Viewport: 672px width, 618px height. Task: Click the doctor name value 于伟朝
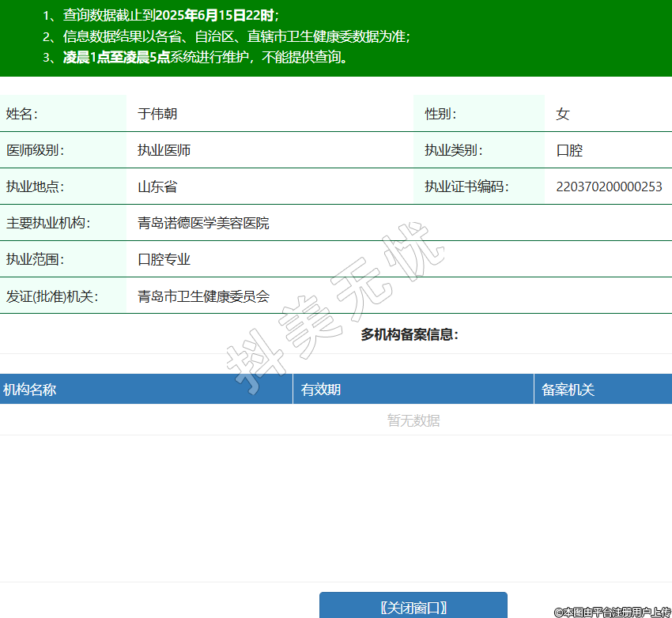pyautogui.click(x=157, y=114)
